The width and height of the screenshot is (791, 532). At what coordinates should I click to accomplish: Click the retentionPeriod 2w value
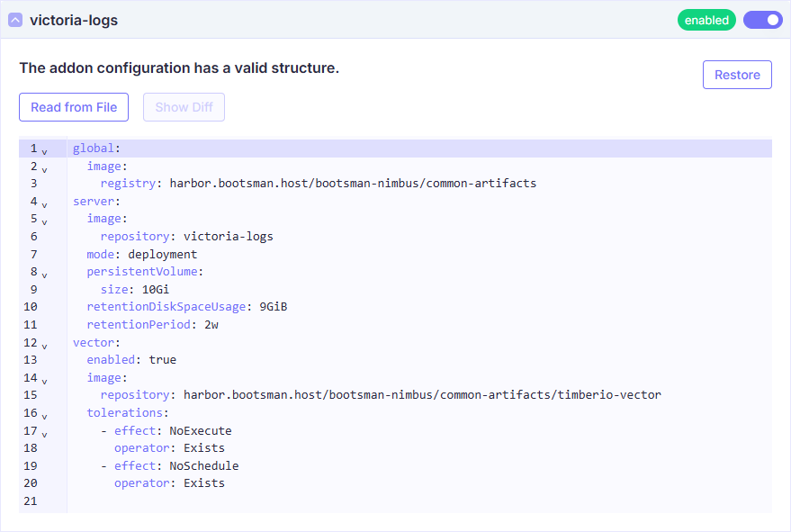pyautogui.click(x=211, y=325)
